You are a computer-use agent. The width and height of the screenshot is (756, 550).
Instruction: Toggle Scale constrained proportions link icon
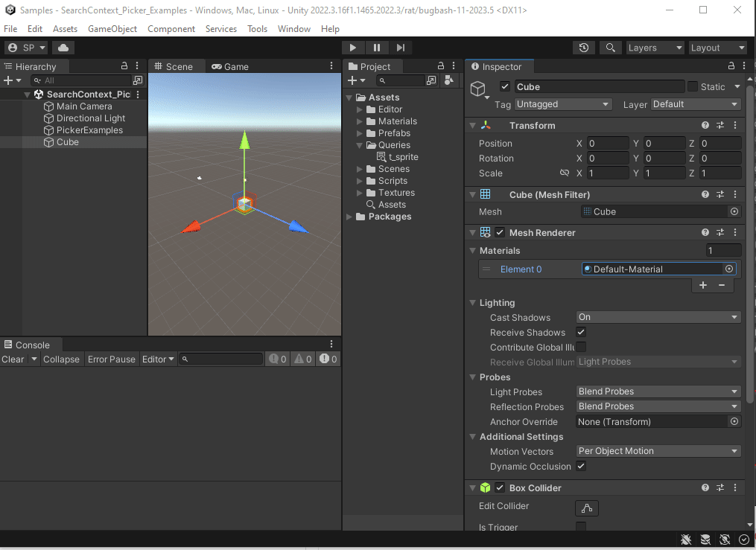565,173
